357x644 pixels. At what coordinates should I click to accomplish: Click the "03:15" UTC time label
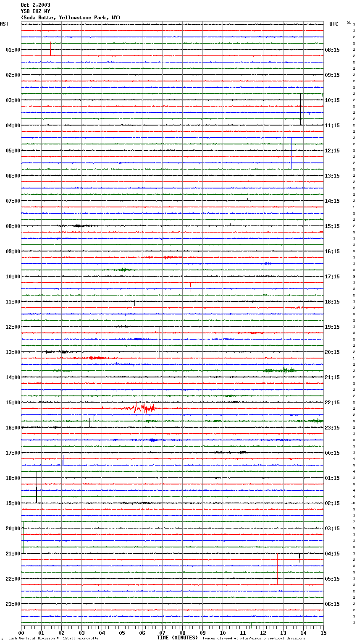pos(332,529)
